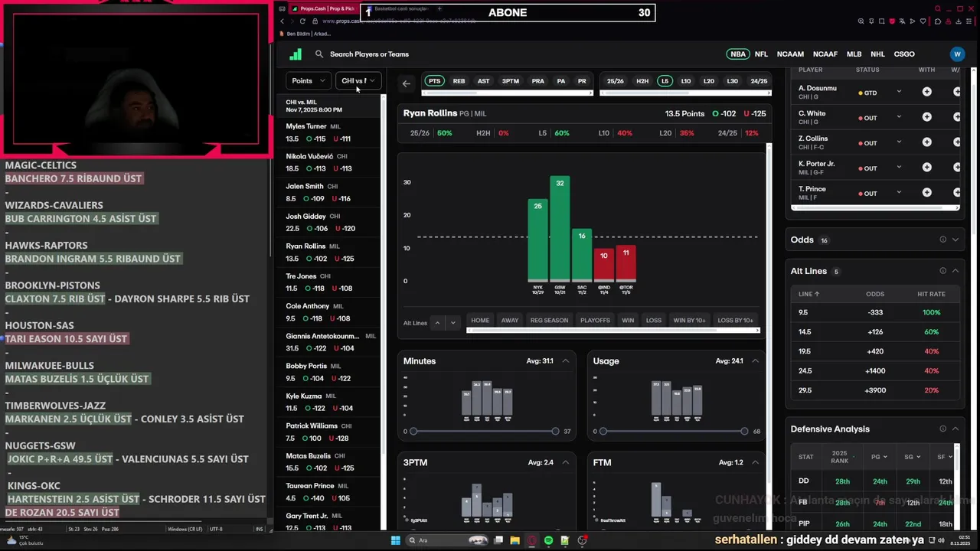Switch to the MLB league tab

(x=854, y=54)
